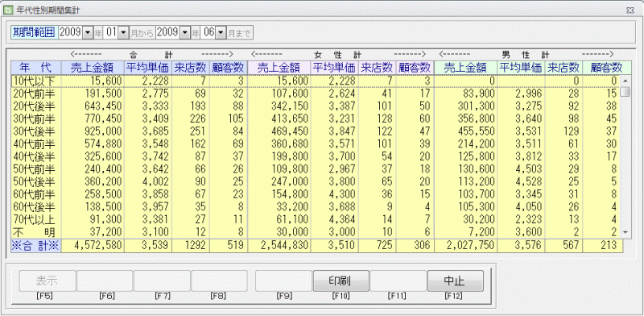Screen dimensions: 644x316
Task: Click the 年代 column header
Action: (36, 68)
